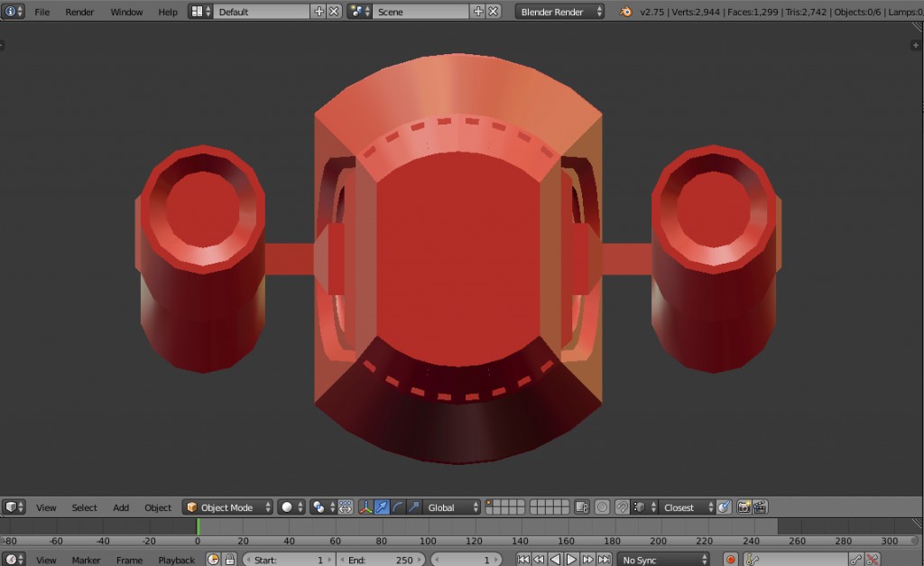This screenshot has width=924, height=566.
Task: Open the Add menu in viewport header
Action: click(x=120, y=507)
